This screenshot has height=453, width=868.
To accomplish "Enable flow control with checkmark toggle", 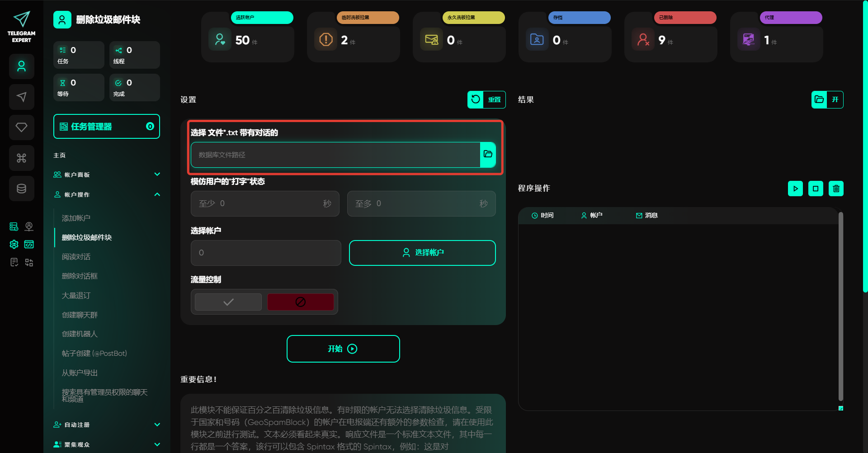I will coord(228,302).
